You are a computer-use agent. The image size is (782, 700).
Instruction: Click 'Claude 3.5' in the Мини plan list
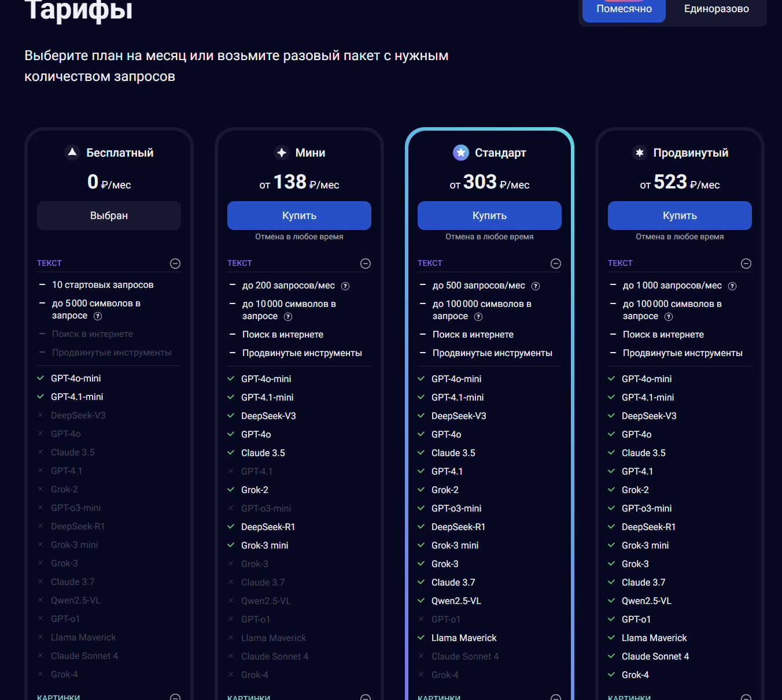point(263,453)
